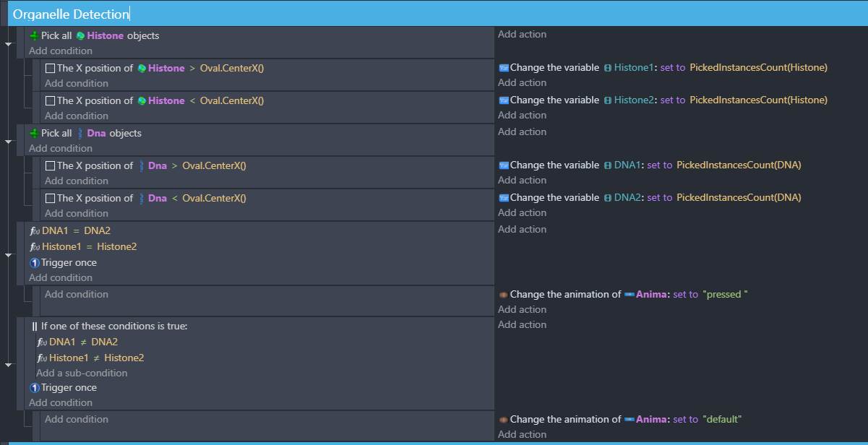
Task: Click Add a sub-condition in the OR block
Action: tap(82, 373)
